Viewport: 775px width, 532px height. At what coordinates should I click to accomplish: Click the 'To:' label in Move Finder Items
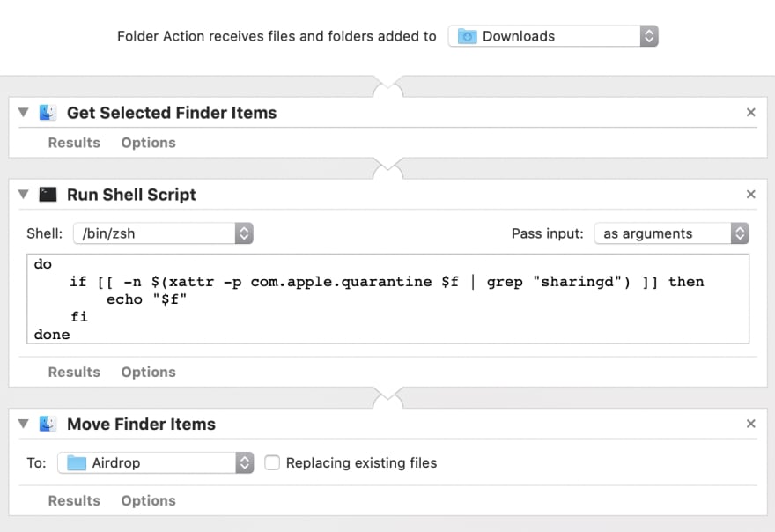[x=37, y=462]
